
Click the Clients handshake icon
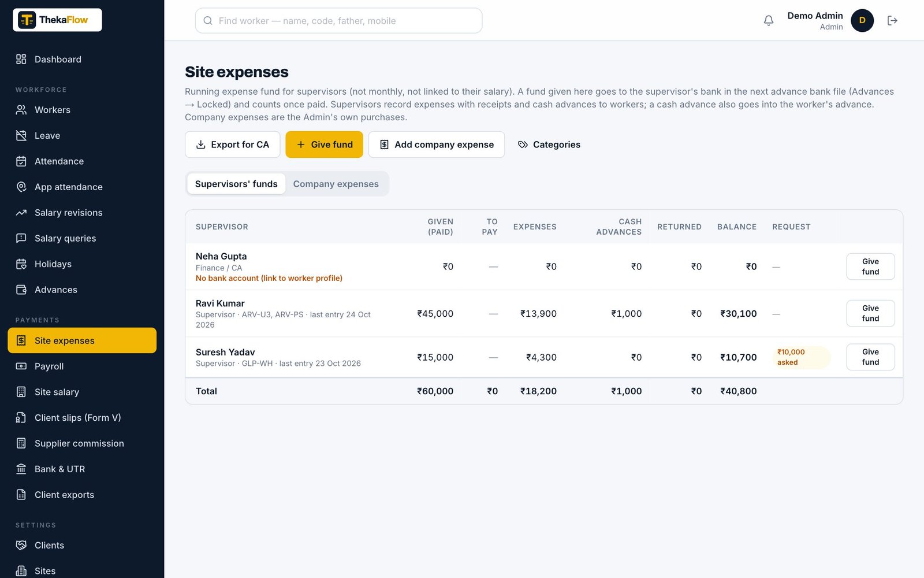pyautogui.click(x=21, y=545)
